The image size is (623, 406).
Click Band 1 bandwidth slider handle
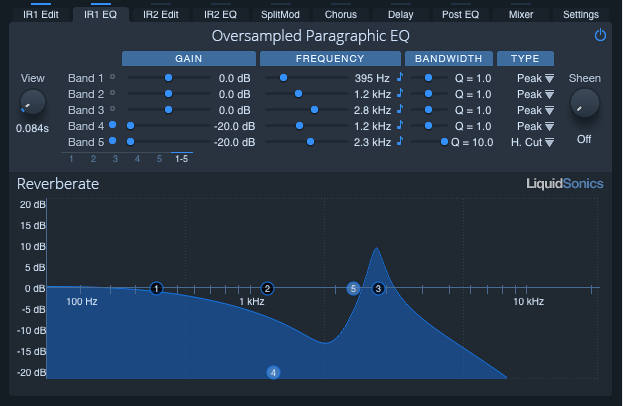428,77
